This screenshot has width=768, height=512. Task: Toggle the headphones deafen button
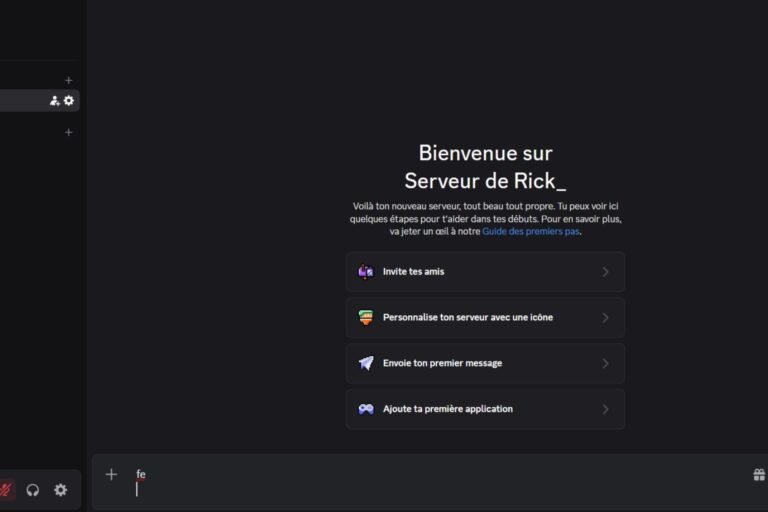pyautogui.click(x=33, y=490)
